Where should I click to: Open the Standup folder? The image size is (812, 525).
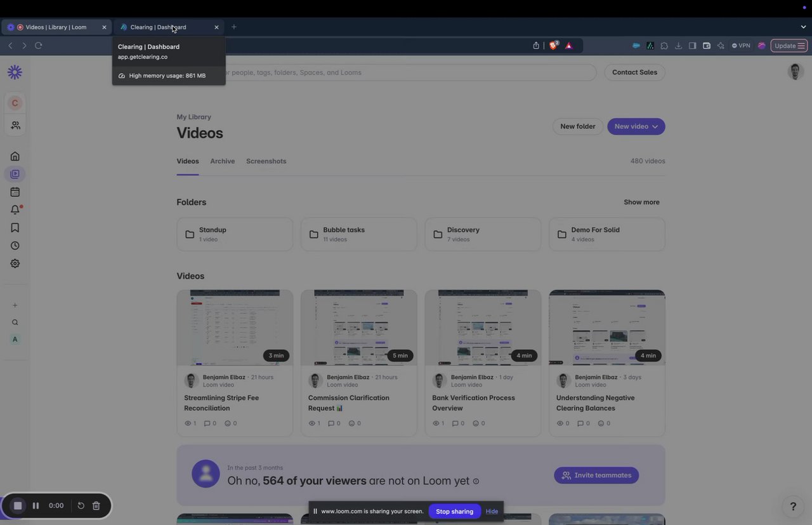(235, 234)
